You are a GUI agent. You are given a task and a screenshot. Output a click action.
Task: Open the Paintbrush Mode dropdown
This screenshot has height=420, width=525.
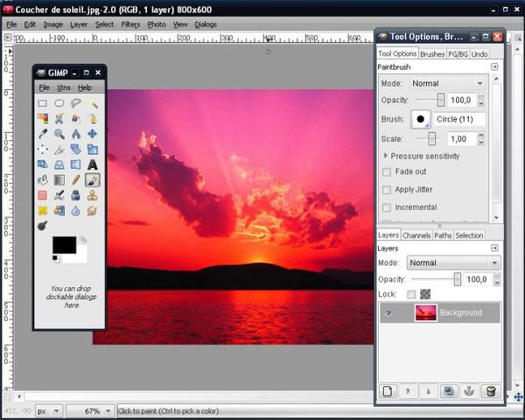tap(447, 83)
